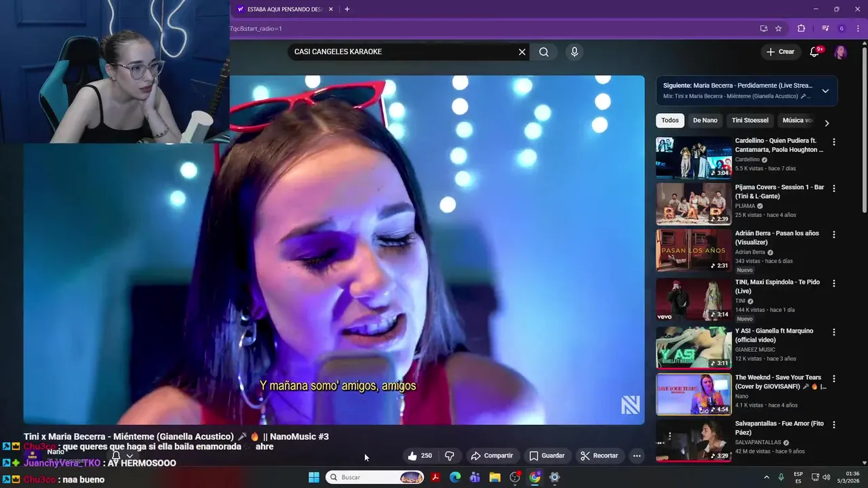Image resolution: width=868 pixels, height=488 pixels.
Task: Select the De Nano filter chip
Action: click(x=705, y=121)
